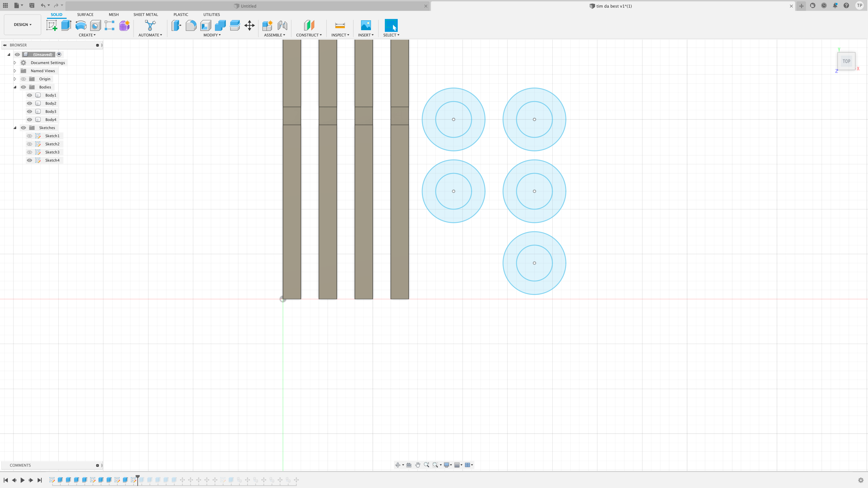Screen dimensions: 868x488
Task: Insert a canvas image
Action: [x=366, y=25]
